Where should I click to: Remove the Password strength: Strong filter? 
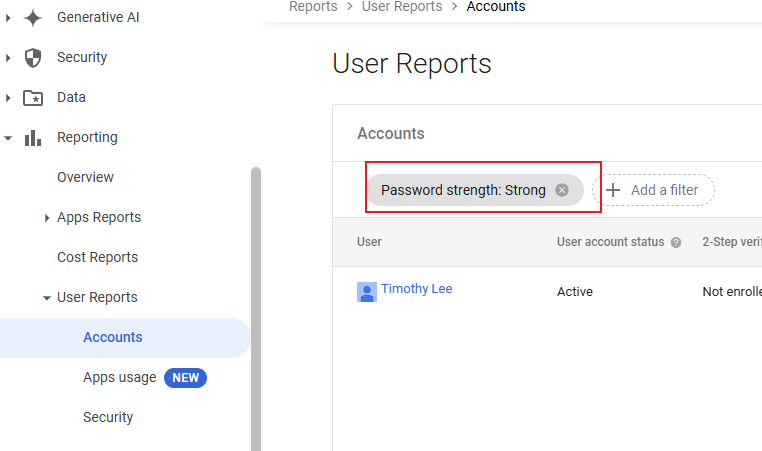point(562,190)
